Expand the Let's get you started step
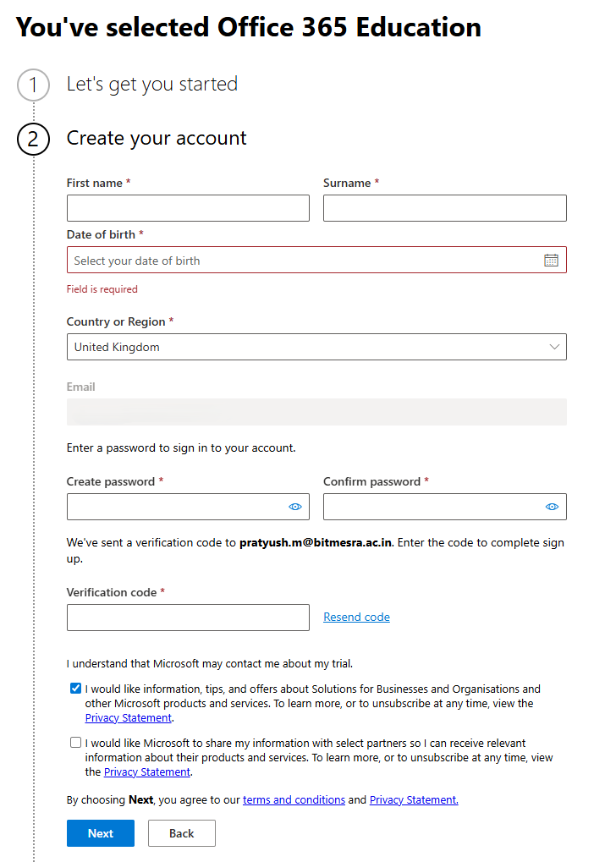The width and height of the screenshot is (616, 862). (x=152, y=85)
